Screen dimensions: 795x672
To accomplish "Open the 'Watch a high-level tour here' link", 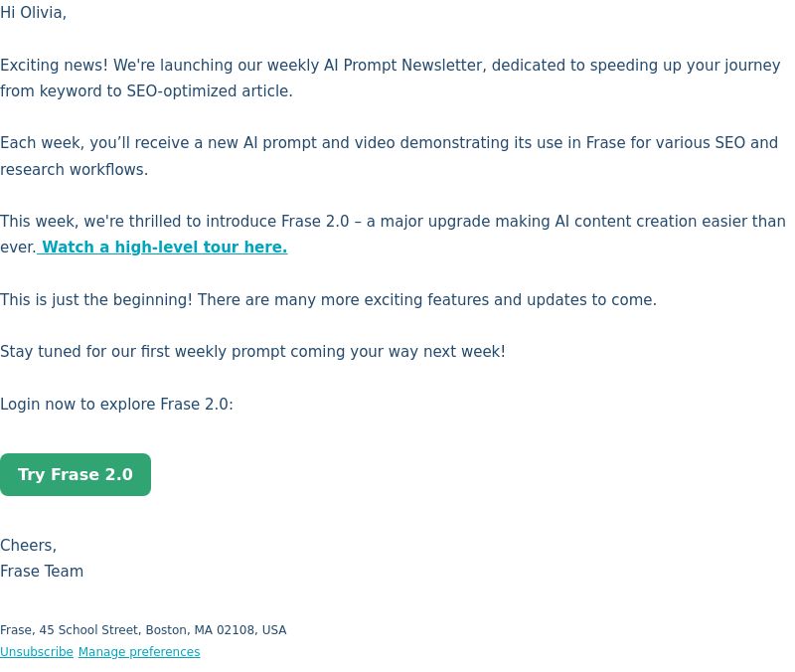I will 162,247.
